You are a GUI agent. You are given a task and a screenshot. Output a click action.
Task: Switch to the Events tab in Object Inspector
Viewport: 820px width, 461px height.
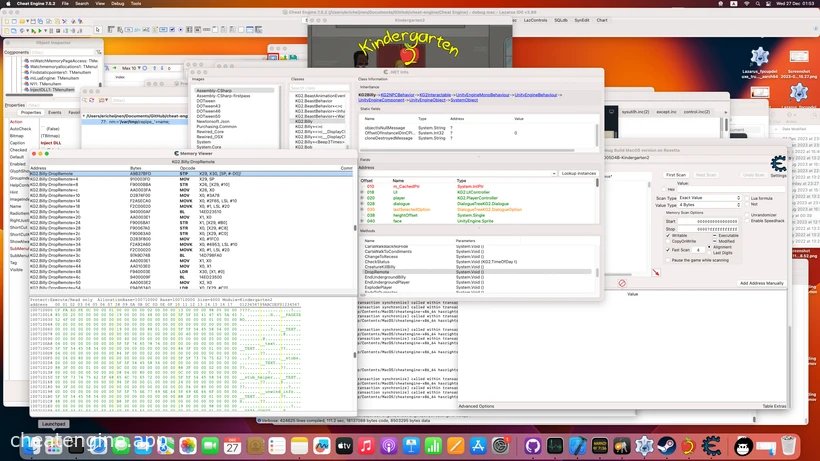(x=54, y=112)
